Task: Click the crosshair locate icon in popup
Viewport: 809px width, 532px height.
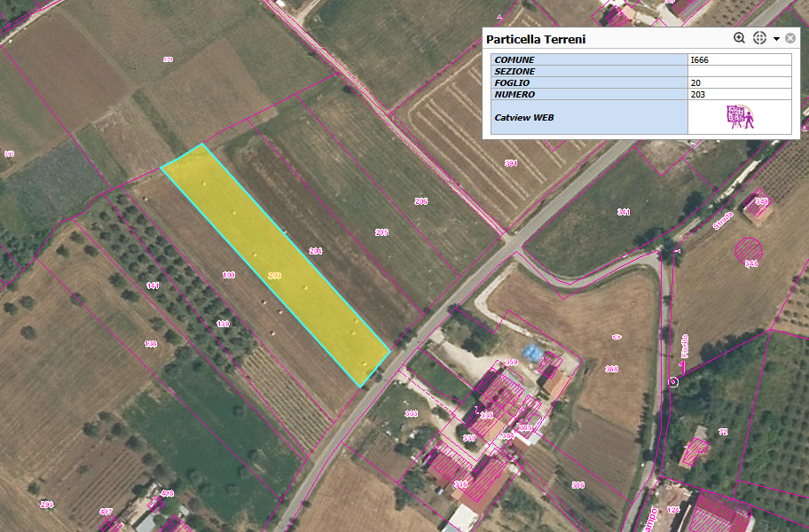Action: [759, 38]
